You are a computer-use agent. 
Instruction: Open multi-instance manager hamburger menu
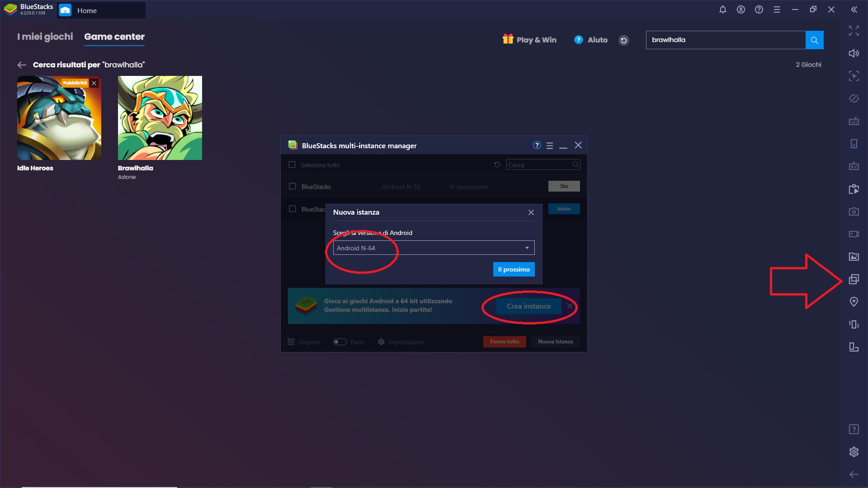click(x=550, y=145)
